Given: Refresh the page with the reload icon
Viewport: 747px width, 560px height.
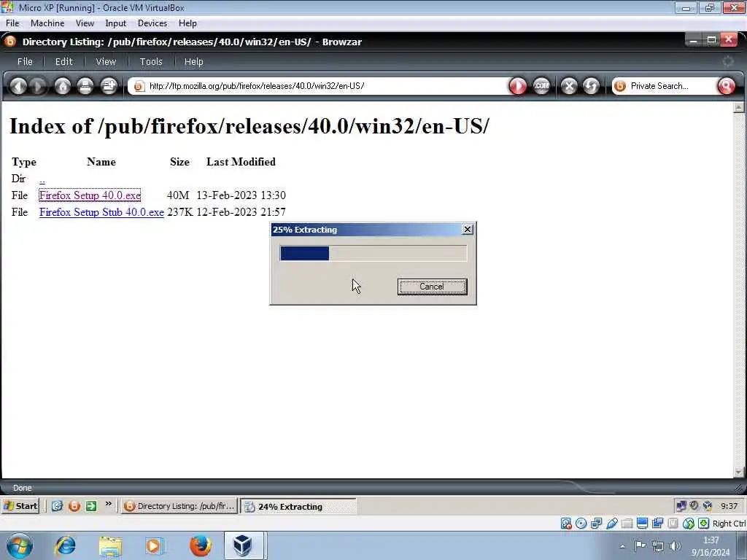Looking at the screenshot, I should (591, 86).
